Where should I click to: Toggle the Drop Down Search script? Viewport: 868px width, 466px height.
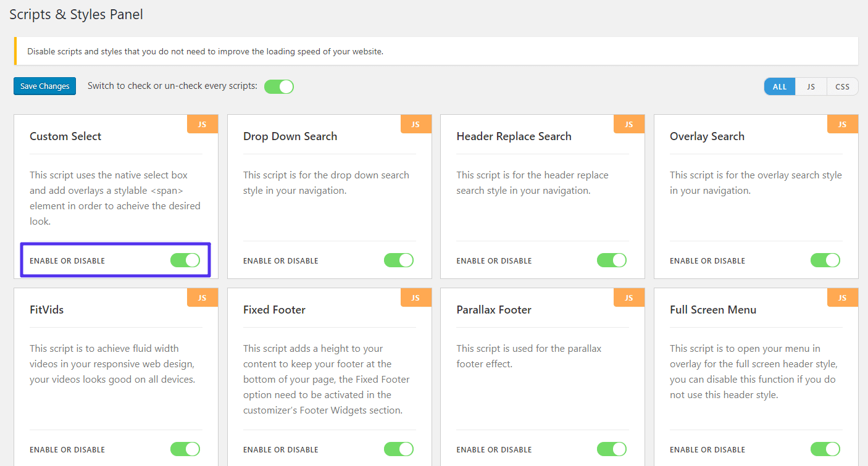[398, 260]
